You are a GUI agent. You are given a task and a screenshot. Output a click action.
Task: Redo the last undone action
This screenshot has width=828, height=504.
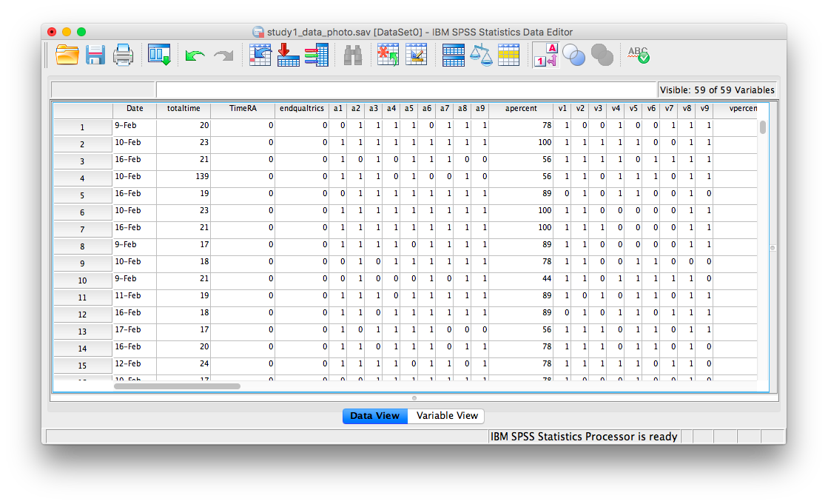(223, 55)
